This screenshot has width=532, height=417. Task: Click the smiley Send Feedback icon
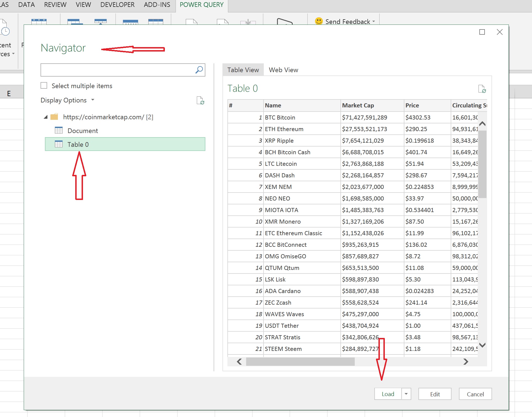point(319,21)
